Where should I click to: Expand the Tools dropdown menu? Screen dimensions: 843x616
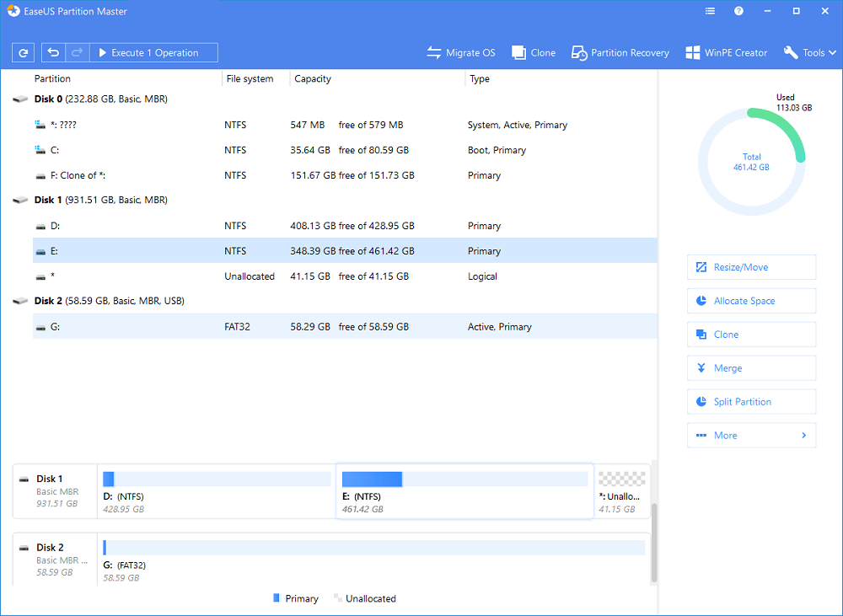click(x=809, y=52)
